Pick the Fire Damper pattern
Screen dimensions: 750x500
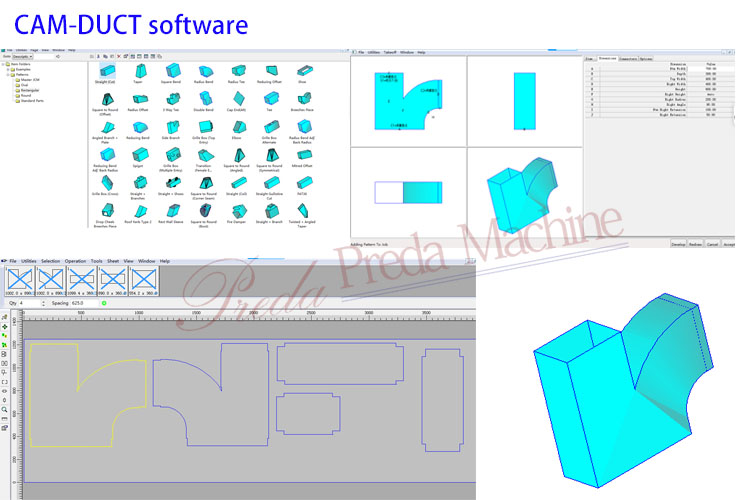tap(238, 211)
